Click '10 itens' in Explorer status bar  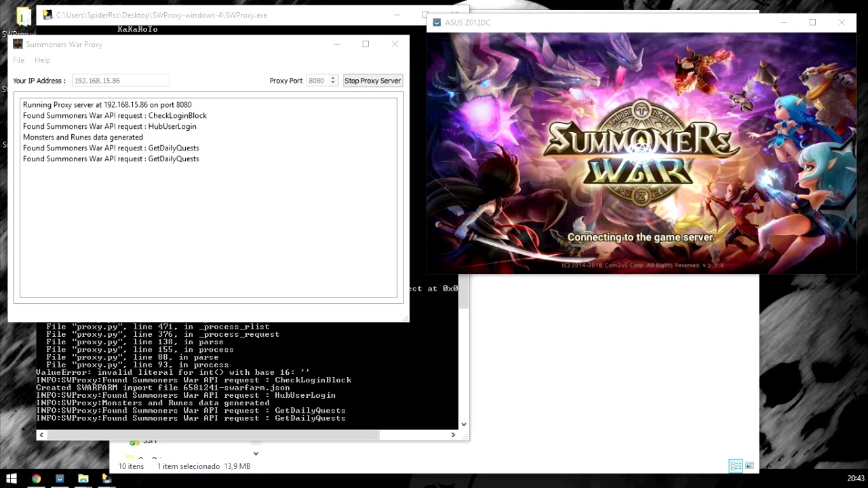pos(131,466)
